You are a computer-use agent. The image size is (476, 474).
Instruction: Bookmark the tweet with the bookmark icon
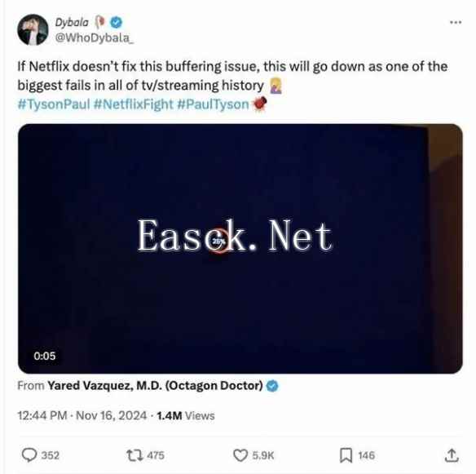(346, 455)
